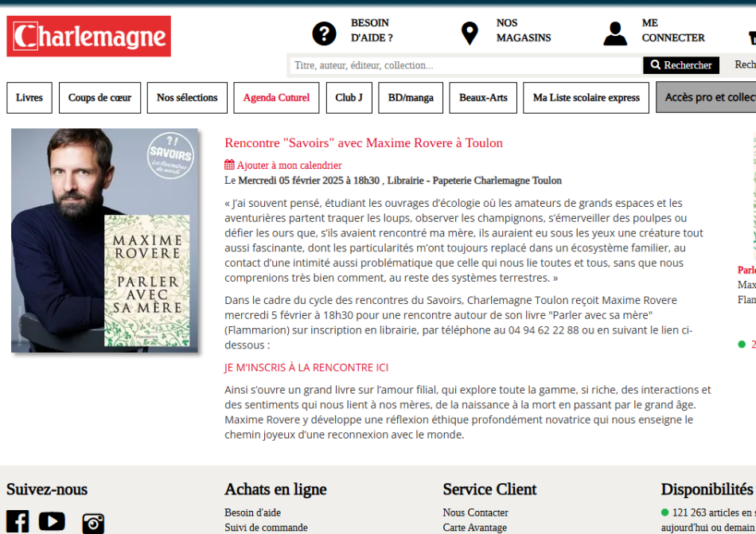Click Je m'inscris à la rencontre link

point(306,368)
